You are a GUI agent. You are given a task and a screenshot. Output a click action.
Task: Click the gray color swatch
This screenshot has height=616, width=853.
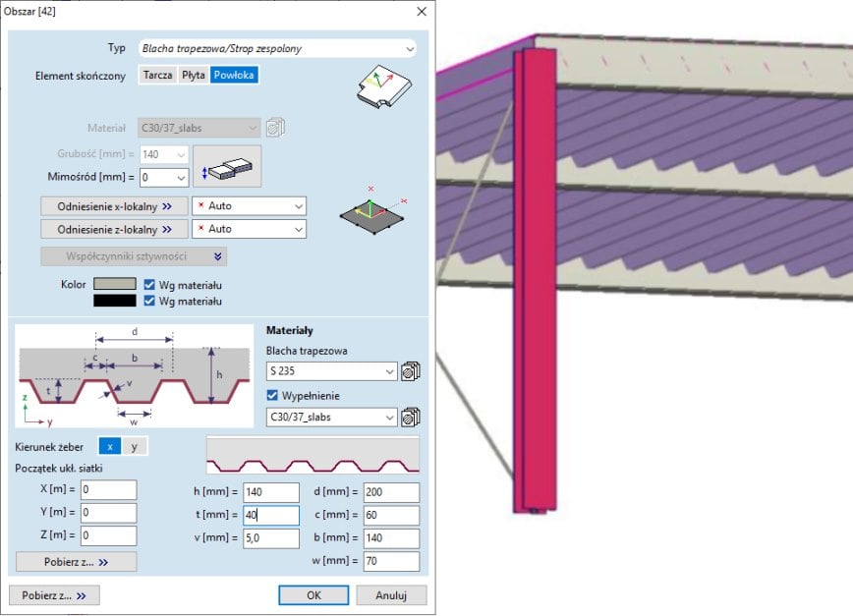[x=114, y=284]
